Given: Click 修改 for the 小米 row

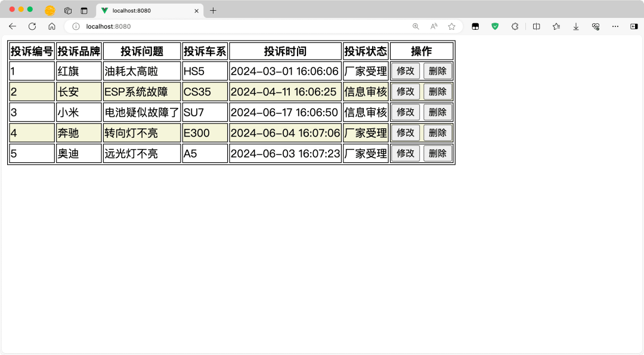Looking at the screenshot, I should (405, 112).
